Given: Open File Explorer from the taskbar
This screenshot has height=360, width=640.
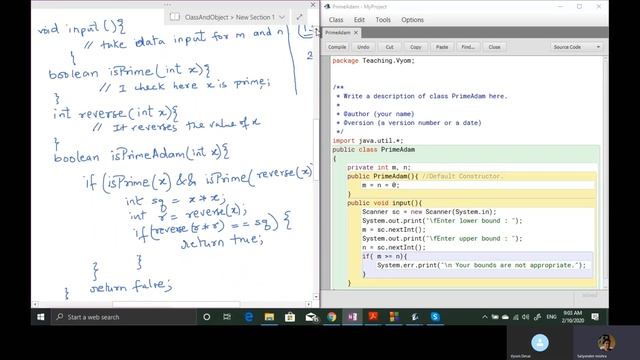Looking at the screenshot, I should tap(269, 317).
